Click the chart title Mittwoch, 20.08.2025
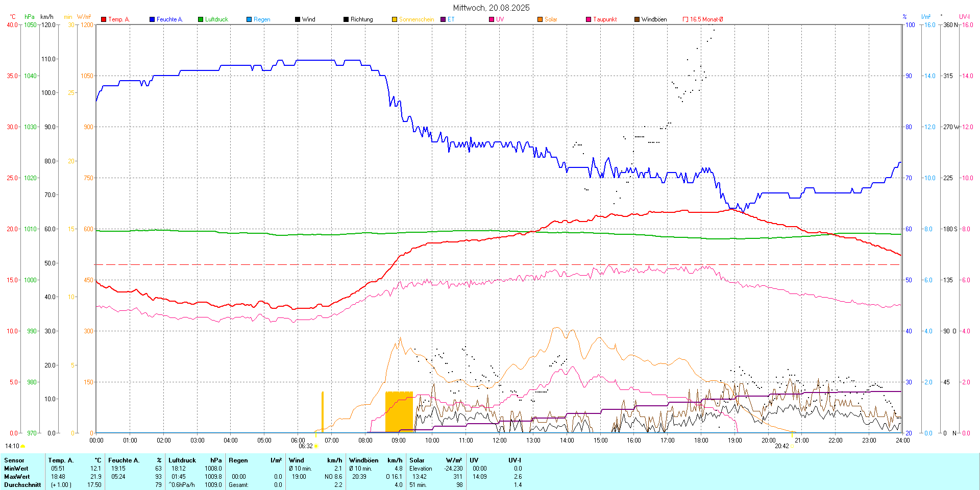The height and width of the screenshot is (490, 980). pyautogui.click(x=491, y=8)
